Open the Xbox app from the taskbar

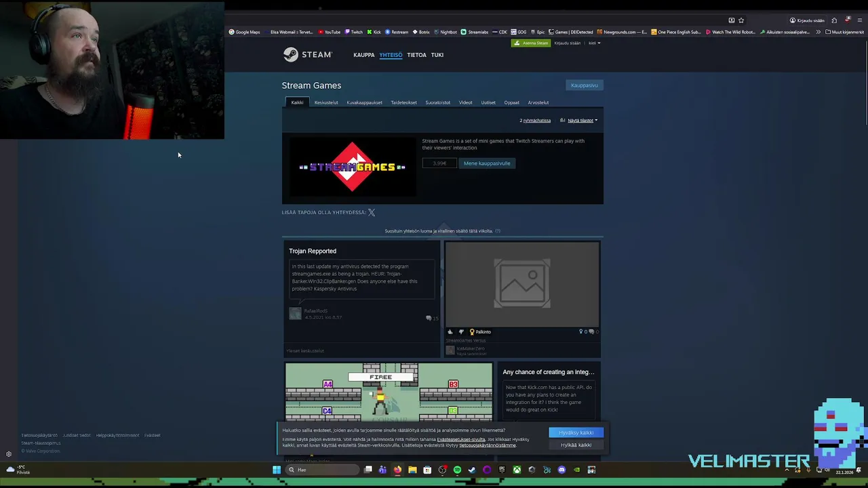(517, 470)
